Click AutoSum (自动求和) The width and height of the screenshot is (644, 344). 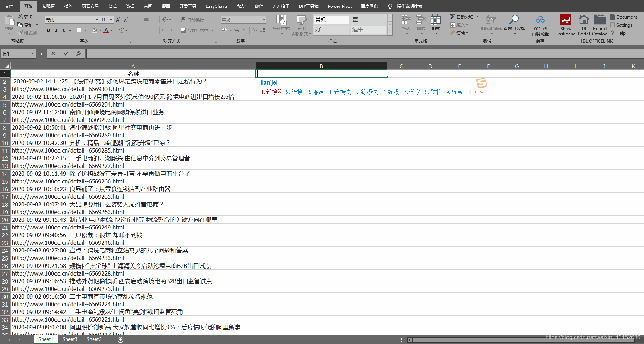[x=461, y=17]
